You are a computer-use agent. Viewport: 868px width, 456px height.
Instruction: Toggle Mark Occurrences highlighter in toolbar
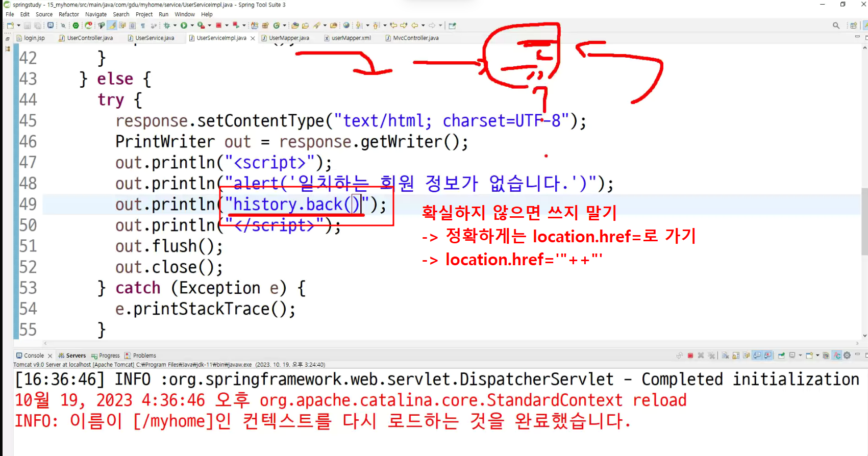[112, 26]
